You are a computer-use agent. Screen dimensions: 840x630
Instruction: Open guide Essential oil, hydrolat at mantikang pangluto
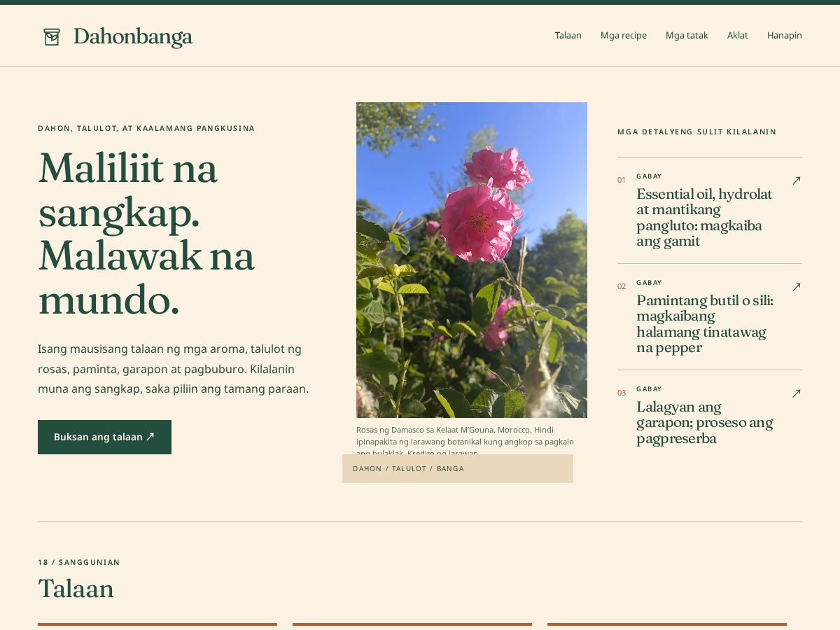coord(704,218)
